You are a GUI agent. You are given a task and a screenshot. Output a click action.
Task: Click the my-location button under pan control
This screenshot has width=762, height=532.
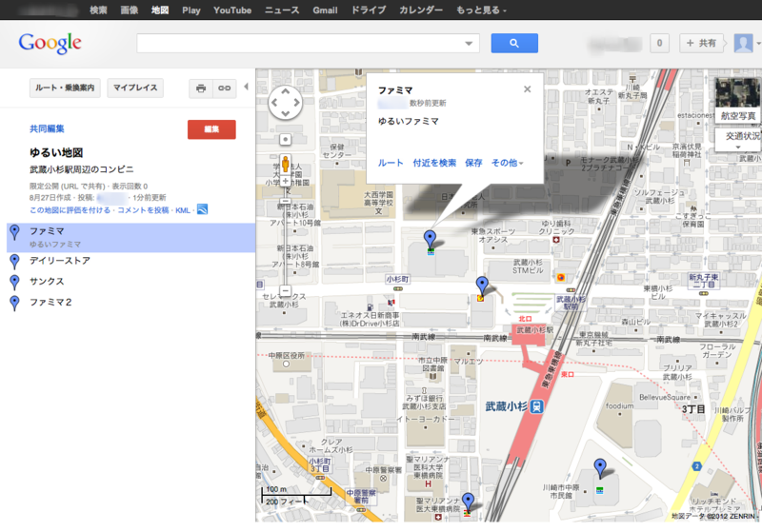pyautogui.click(x=285, y=139)
